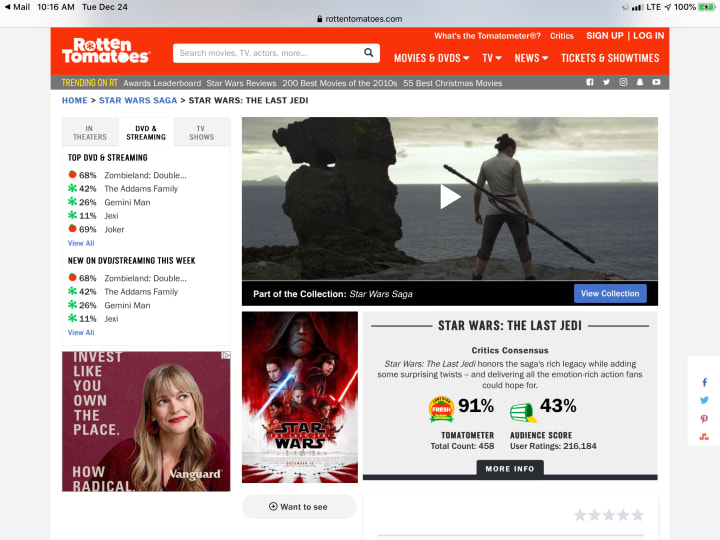Share on Pinterest via side share panel
Viewport: 720px width, 540px height.
[x=704, y=419]
